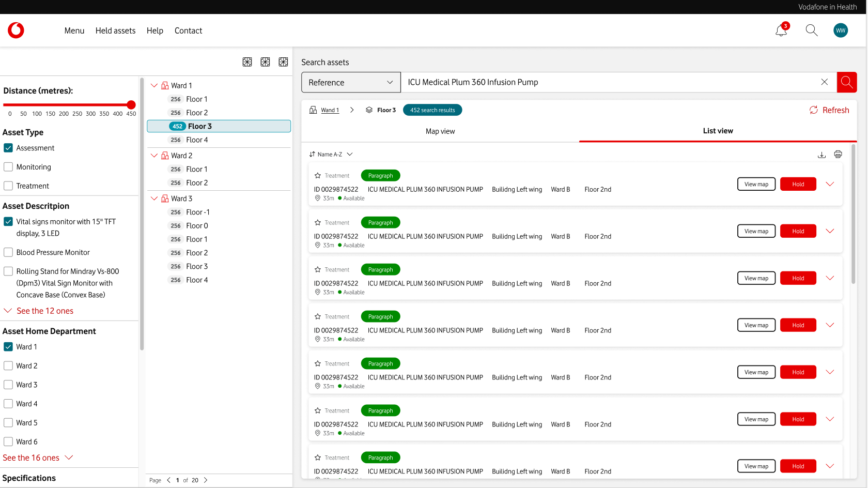
Task: Enable the Monitoring asset type checkbox
Action: 8,167
